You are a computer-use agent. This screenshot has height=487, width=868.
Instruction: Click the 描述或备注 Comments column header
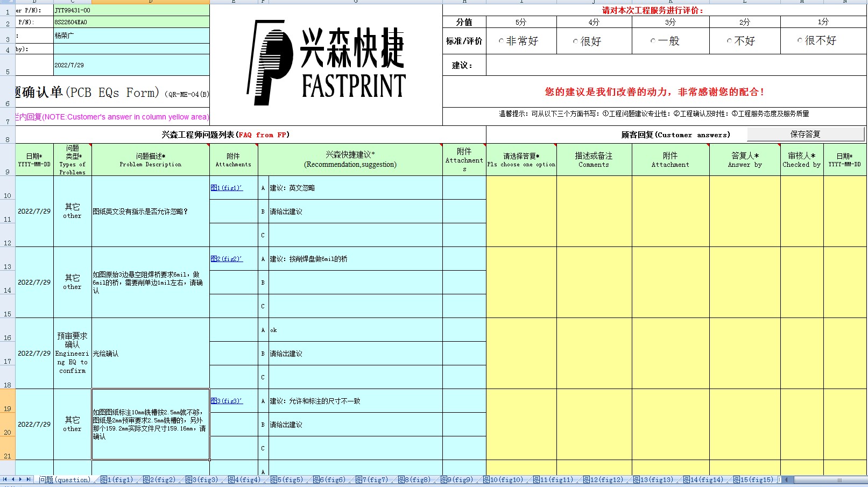point(594,160)
